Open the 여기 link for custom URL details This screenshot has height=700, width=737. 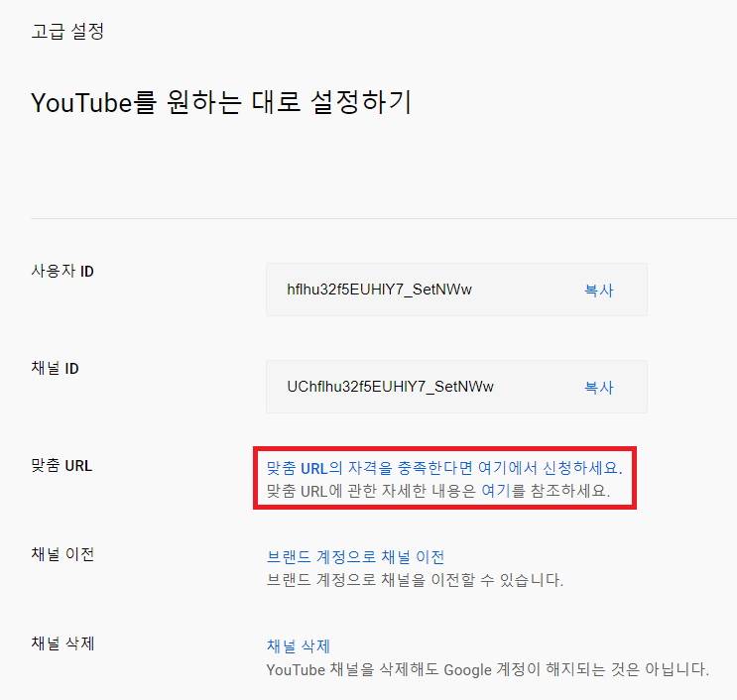[496, 491]
